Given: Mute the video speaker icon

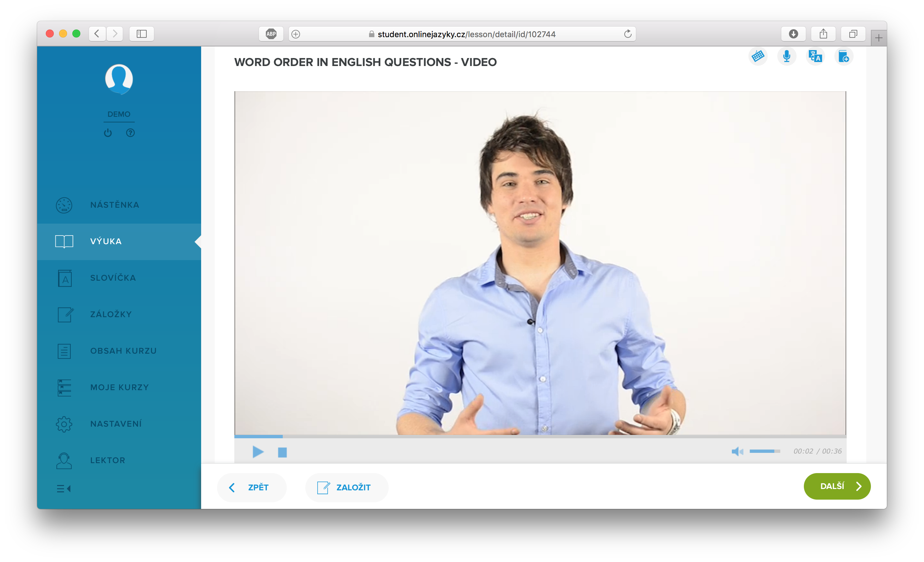Looking at the screenshot, I should pos(736,451).
